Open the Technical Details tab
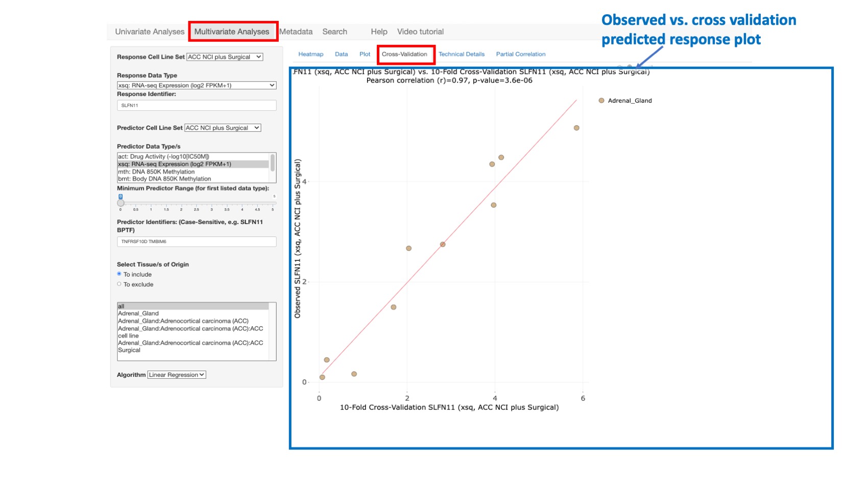 pos(461,54)
